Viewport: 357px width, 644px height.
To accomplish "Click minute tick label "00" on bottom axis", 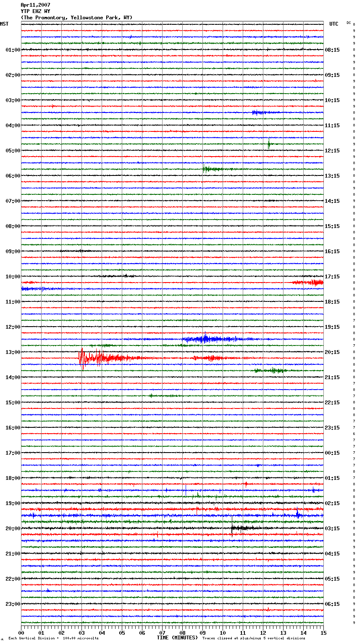I will 21,633.
